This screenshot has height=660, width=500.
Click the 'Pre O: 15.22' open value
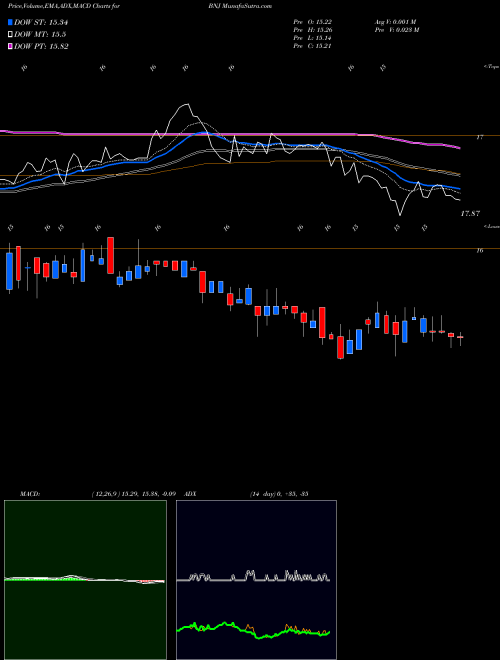[x=312, y=22]
